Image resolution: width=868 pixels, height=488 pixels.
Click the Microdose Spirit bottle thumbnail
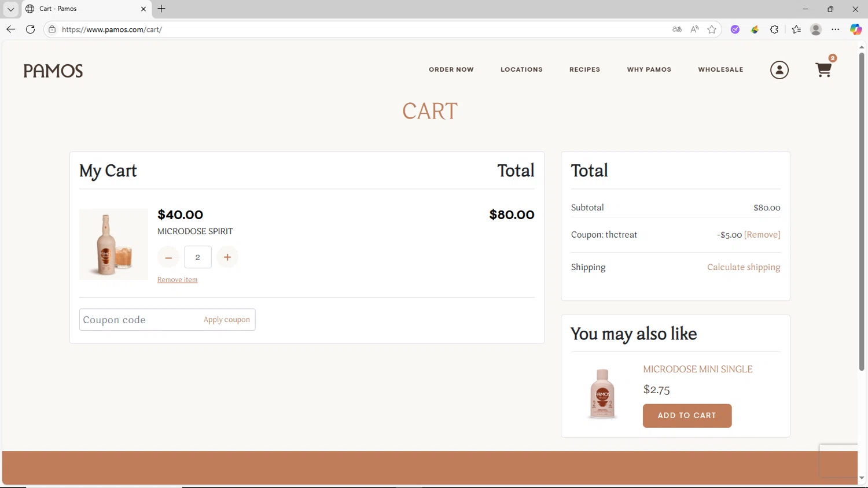click(113, 245)
